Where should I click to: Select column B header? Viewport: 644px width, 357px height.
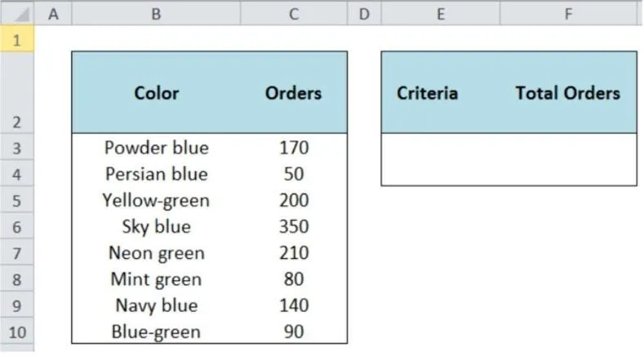click(x=156, y=13)
